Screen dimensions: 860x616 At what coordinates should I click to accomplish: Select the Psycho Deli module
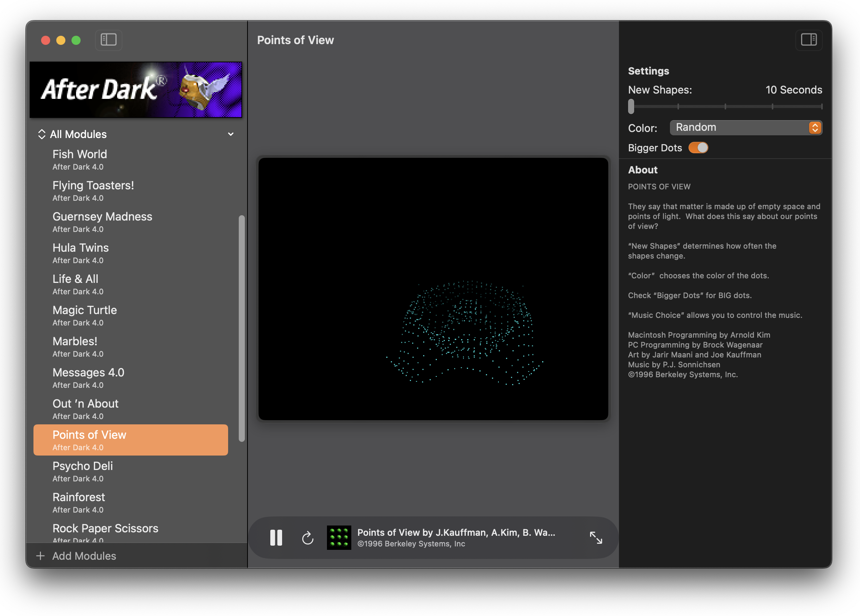[x=131, y=471]
